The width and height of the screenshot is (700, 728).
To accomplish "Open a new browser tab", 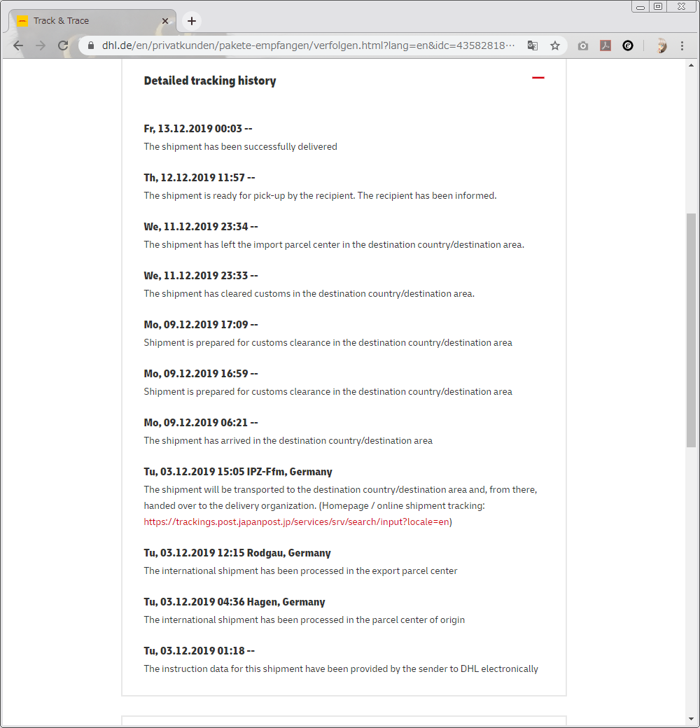I will (x=192, y=21).
